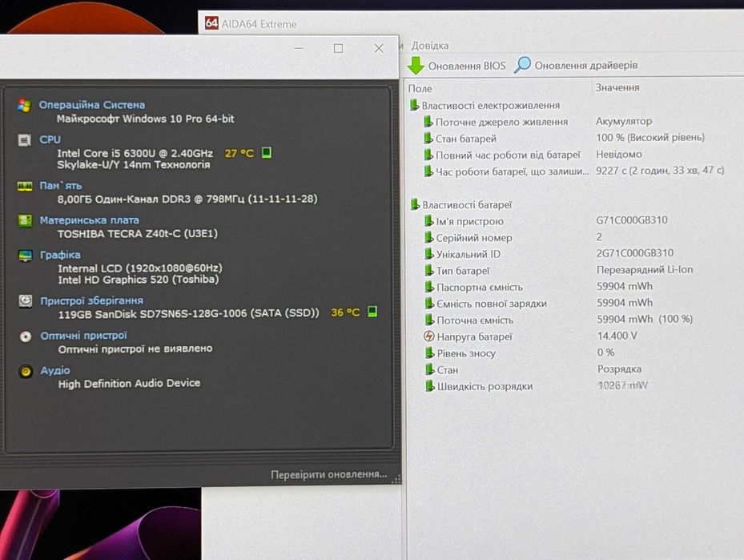Click the Поле column header
Viewport: 744px width, 560px height.
click(420, 89)
